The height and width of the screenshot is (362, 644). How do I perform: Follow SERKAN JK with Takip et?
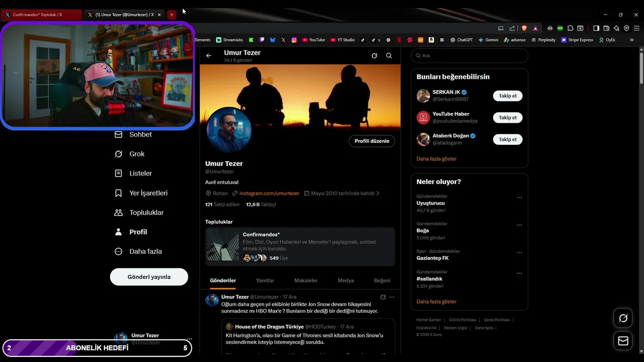tap(508, 96)
